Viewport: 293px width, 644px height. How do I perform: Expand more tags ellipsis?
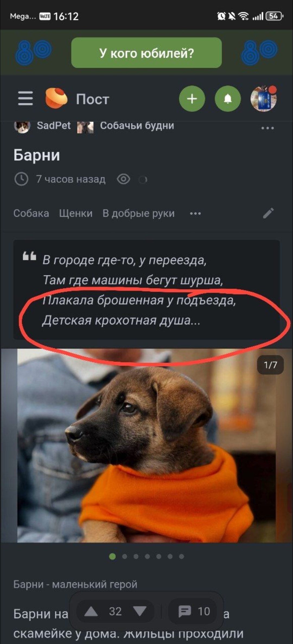click(x=195, y=214)
